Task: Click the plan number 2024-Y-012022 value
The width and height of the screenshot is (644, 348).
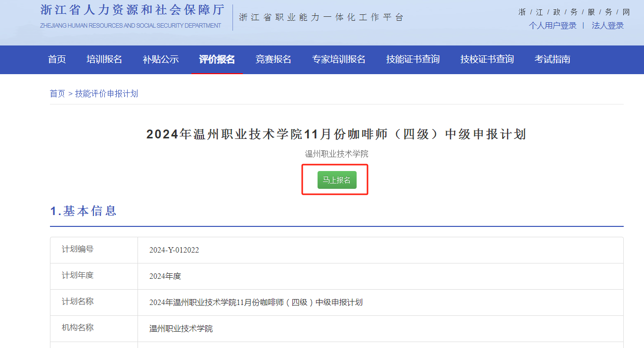Action: (x=174, y=250)
